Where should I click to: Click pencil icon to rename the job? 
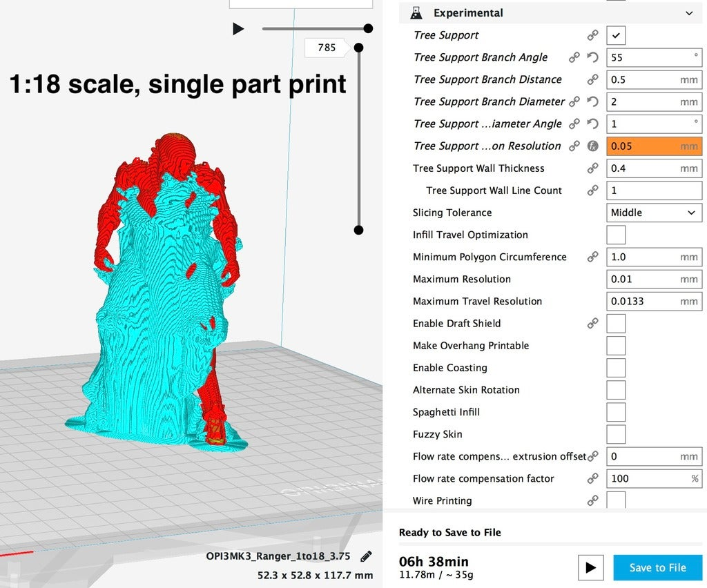click(x=366, y=556)
